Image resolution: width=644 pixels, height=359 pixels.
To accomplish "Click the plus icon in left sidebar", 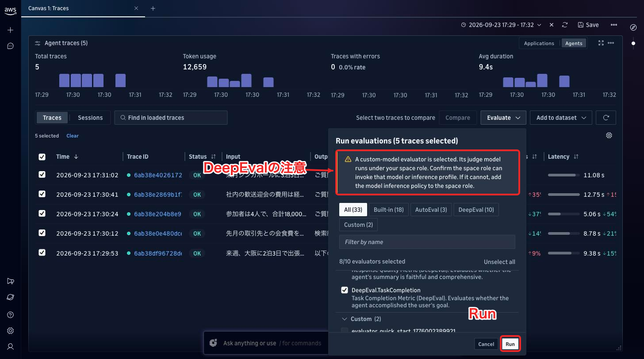I will (x=11, y=30).
